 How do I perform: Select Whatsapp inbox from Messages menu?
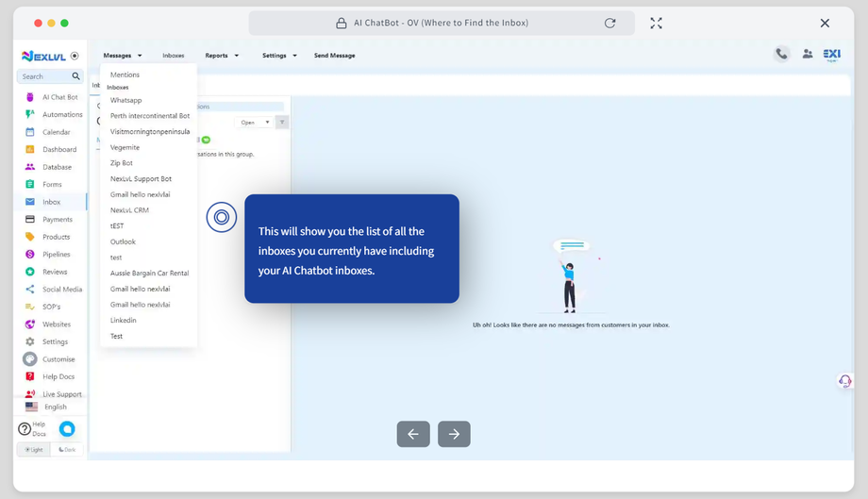pos(125,100)
